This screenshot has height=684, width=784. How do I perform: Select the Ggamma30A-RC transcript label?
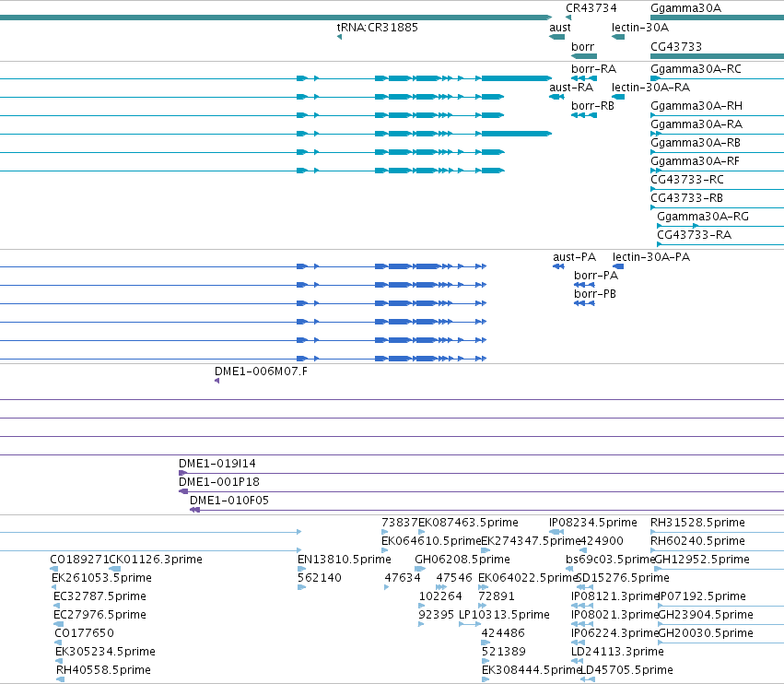[x=696, y=68]
